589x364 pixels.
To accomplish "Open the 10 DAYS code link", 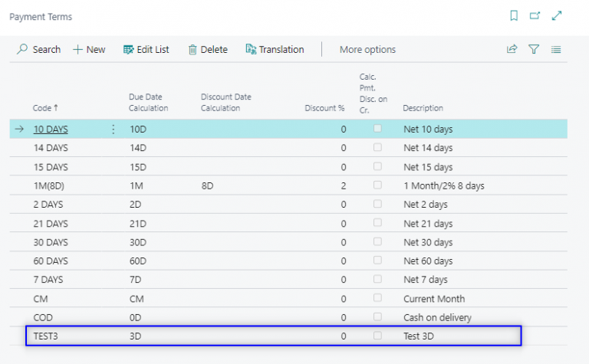I will coord(51,130).
